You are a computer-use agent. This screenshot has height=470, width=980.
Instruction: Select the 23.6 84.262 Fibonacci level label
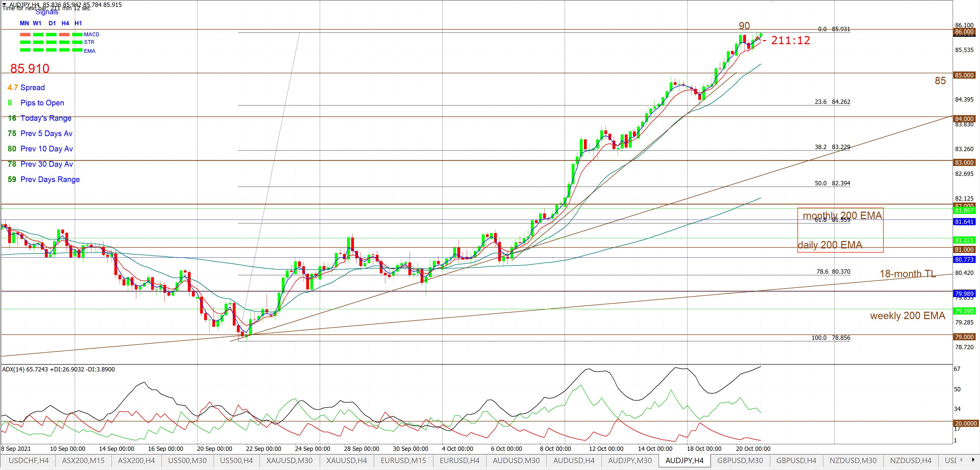point(832,102)
